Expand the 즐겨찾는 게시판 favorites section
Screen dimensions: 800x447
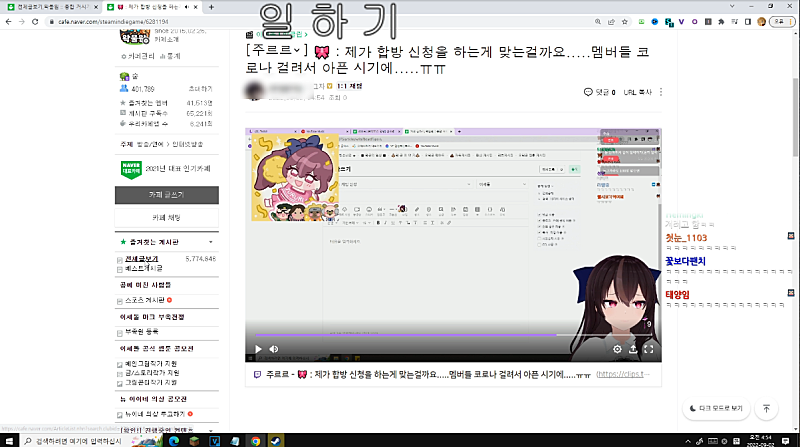coord(211,242)
